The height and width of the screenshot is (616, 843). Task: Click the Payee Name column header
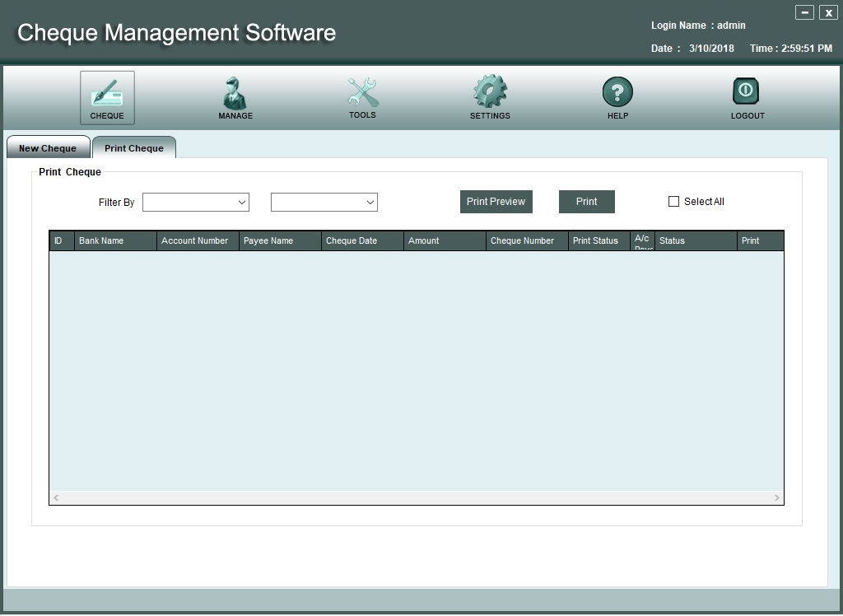click(x=280, y=240)
